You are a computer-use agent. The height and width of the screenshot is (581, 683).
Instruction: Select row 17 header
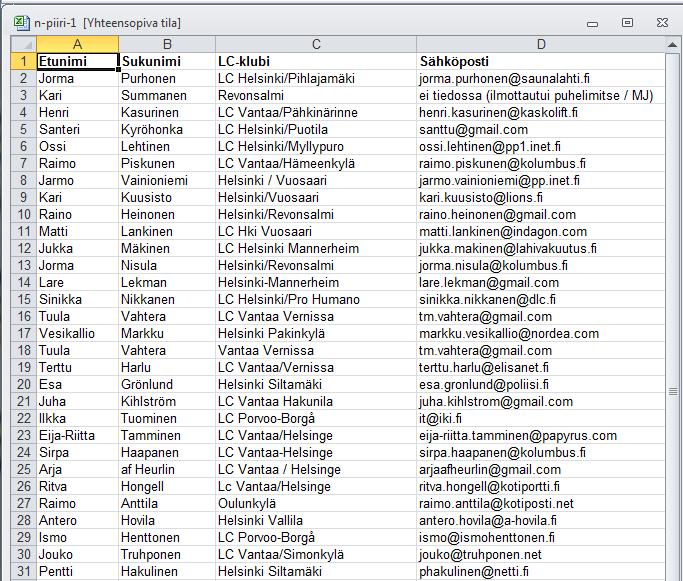click(x=24, y=333)
